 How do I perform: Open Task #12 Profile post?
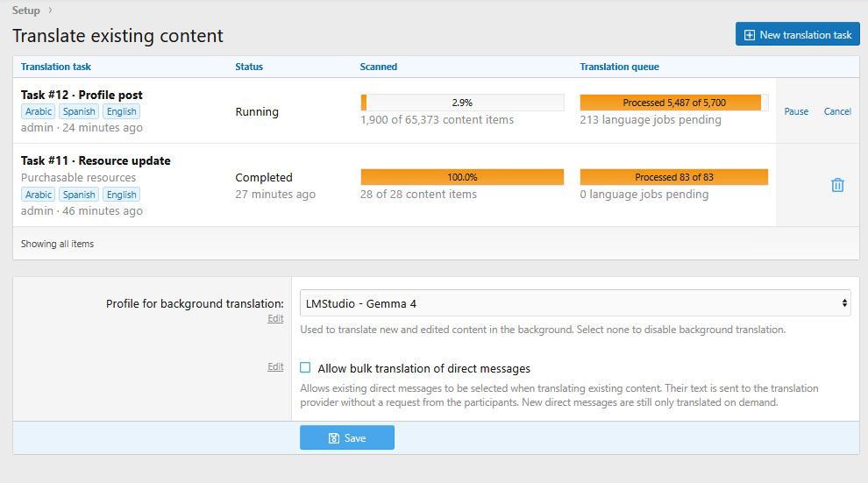(x=82, y=95)
